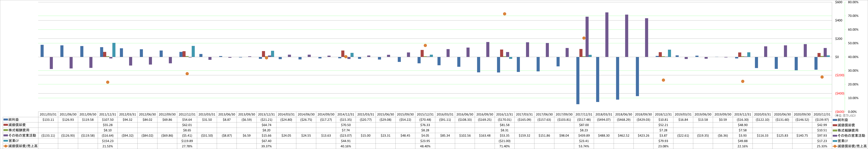Click the cell with value $0.59
Viewport: 868px width, 149px height.
click(x=723, y=120)
